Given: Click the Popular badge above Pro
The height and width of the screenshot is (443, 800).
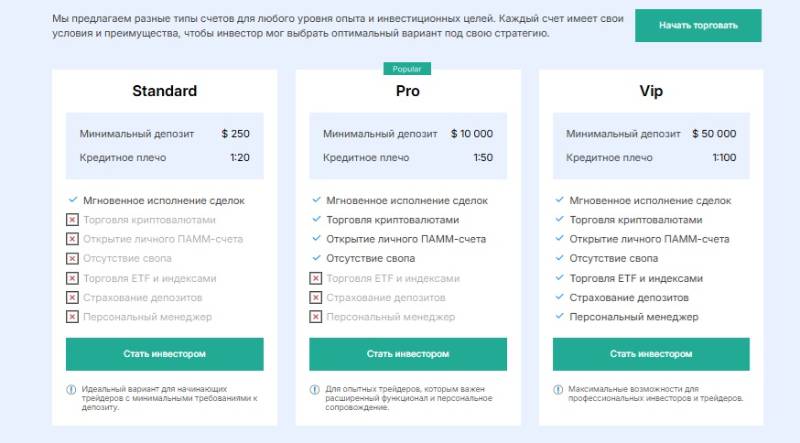Looking at the screenshot, I should (x=407, y=69).
